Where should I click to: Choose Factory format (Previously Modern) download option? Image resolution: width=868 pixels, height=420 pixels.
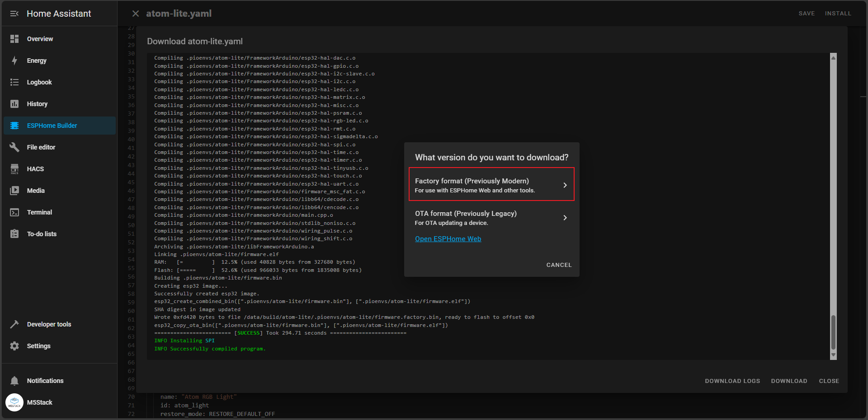click(x=491, y=184)
